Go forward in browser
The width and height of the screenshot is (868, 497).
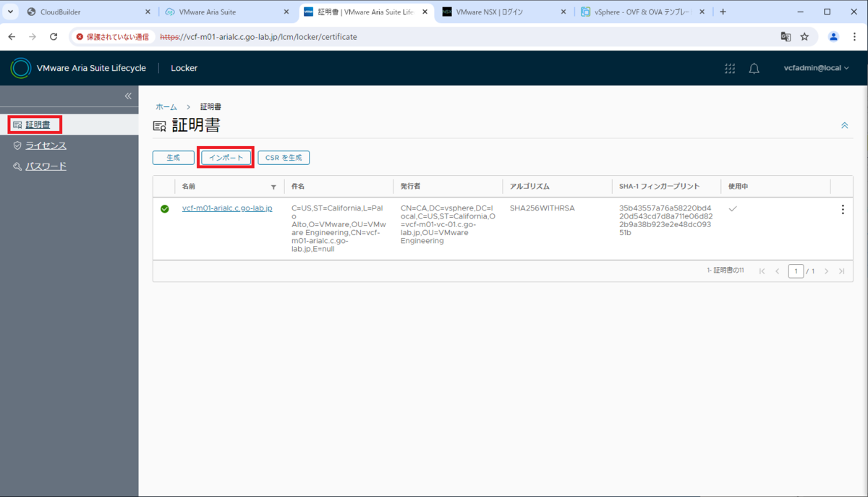pos(33,37)
